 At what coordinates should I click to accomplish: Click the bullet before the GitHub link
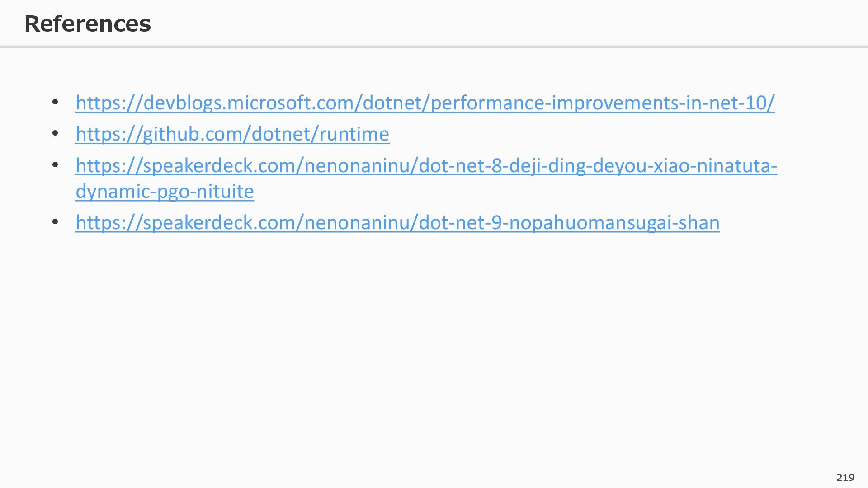point(55,133)
